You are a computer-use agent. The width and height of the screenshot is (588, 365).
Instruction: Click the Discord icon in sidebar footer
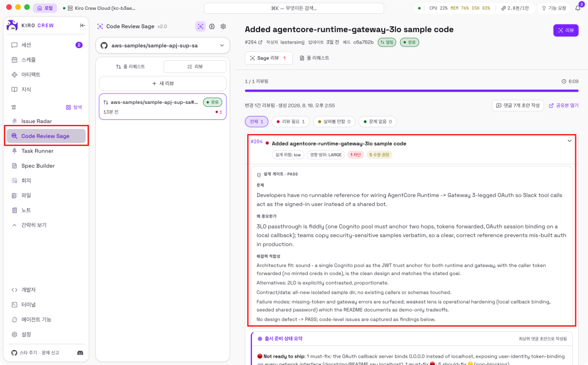pyautogui.click(x=80, y=352)
